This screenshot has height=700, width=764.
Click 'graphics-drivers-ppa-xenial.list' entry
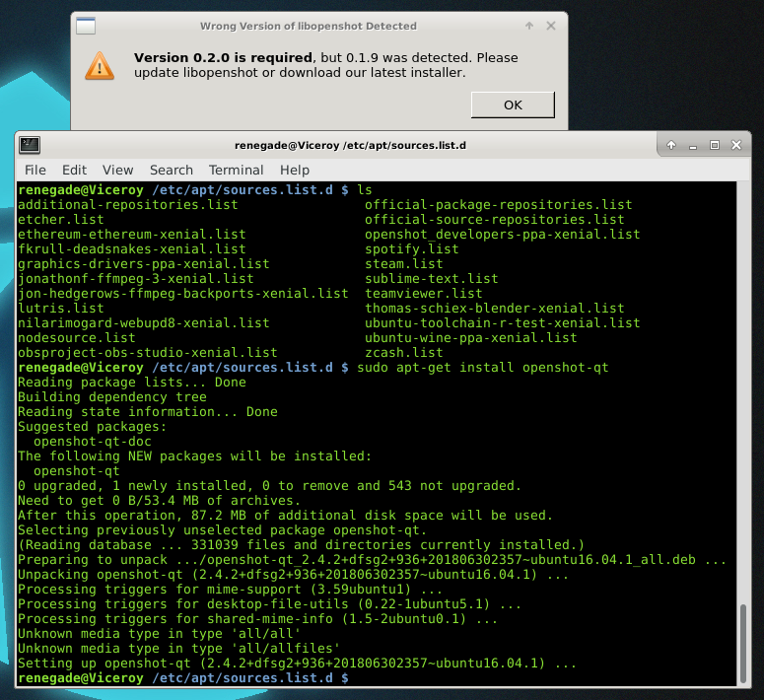[144, 263]
